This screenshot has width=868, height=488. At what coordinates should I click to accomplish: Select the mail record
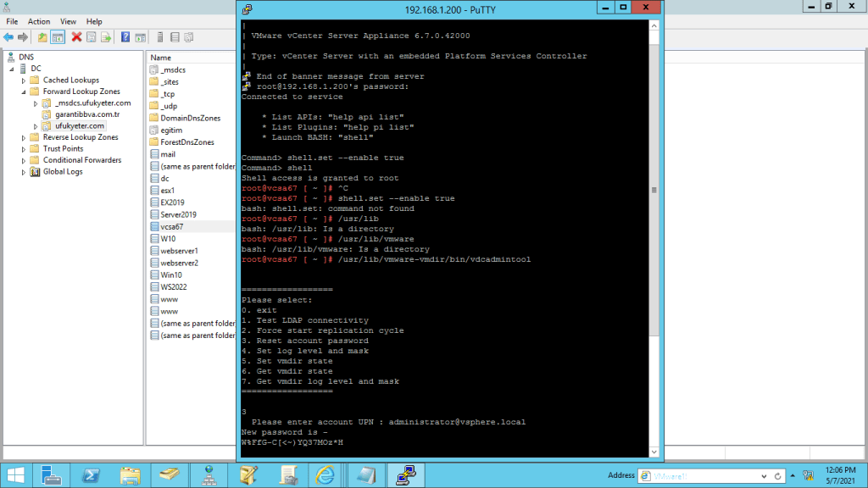168,154
